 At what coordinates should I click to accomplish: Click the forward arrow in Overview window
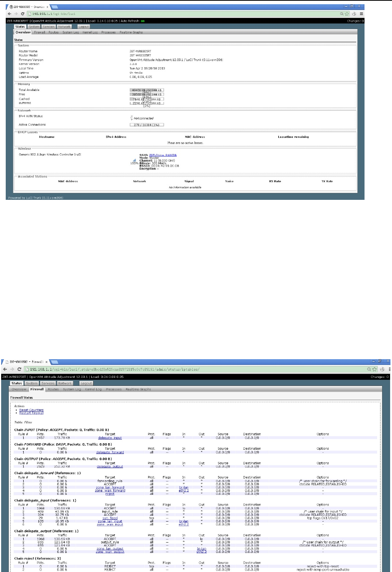(16, 14)
